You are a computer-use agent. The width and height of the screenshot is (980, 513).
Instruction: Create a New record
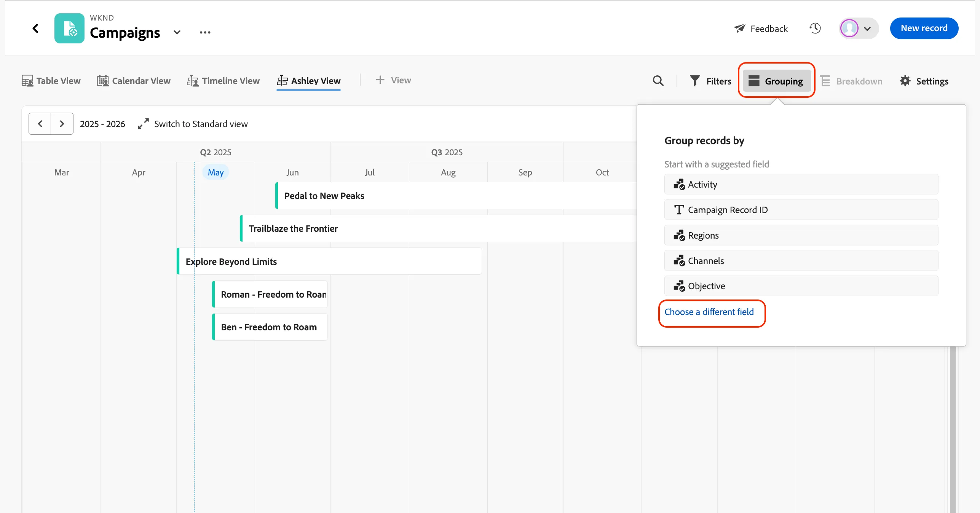(x=924, y=28)
